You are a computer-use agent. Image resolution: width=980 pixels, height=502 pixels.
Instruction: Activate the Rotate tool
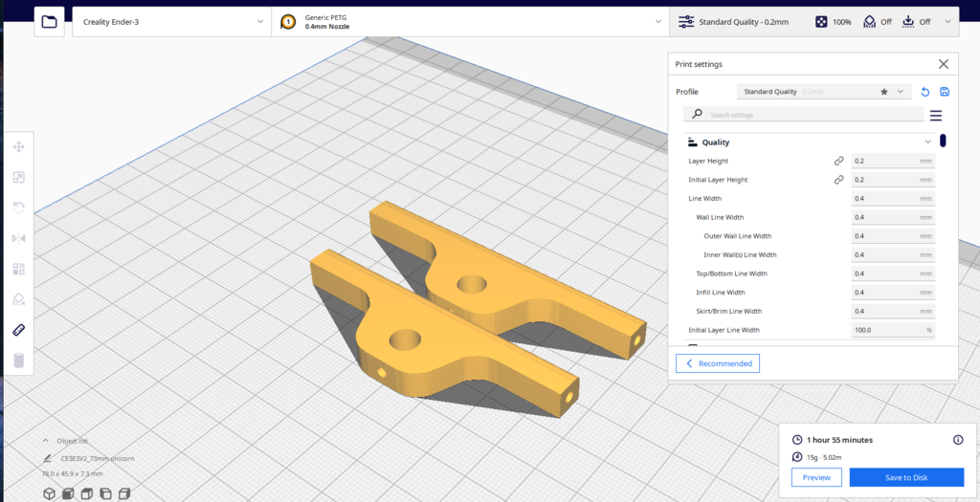[18, 207]
